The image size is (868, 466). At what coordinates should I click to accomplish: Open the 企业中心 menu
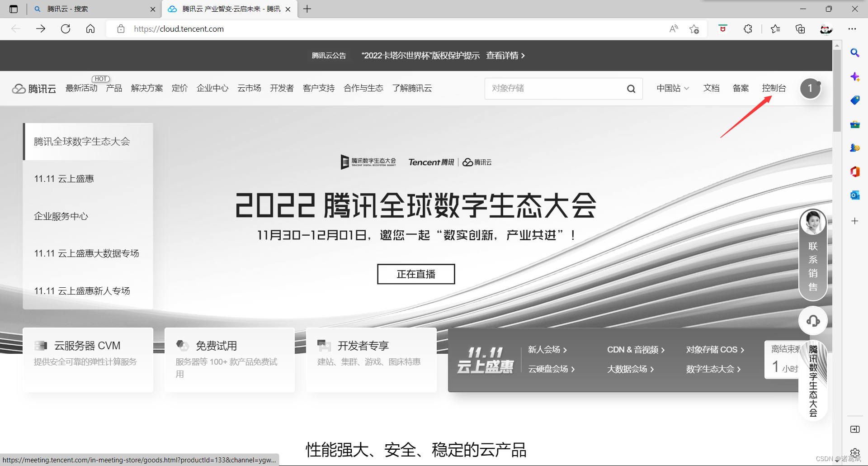coord(212,88)
